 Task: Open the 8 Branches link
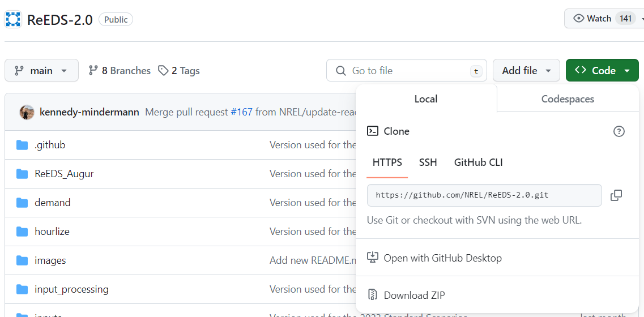click(x=120, y=71)
